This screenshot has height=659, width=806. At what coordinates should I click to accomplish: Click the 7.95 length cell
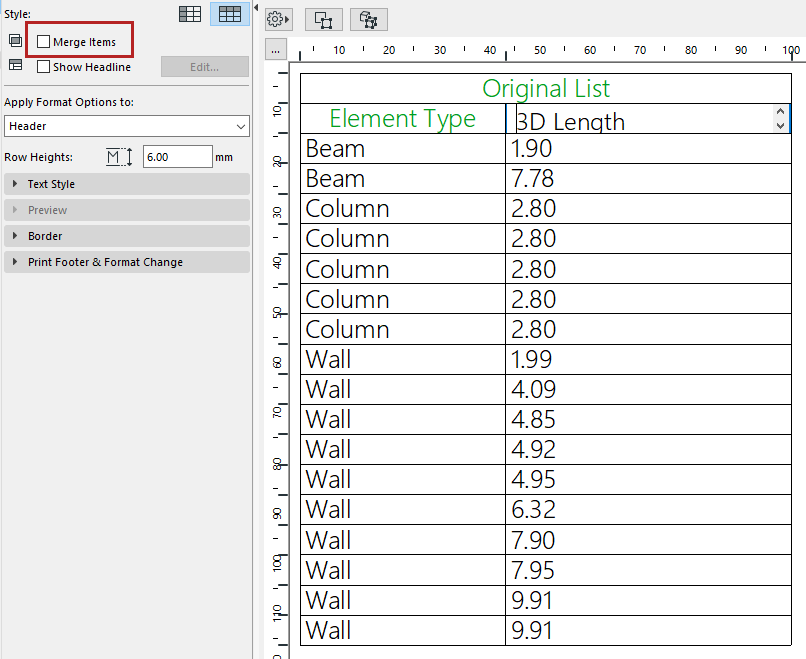(648, 570)
